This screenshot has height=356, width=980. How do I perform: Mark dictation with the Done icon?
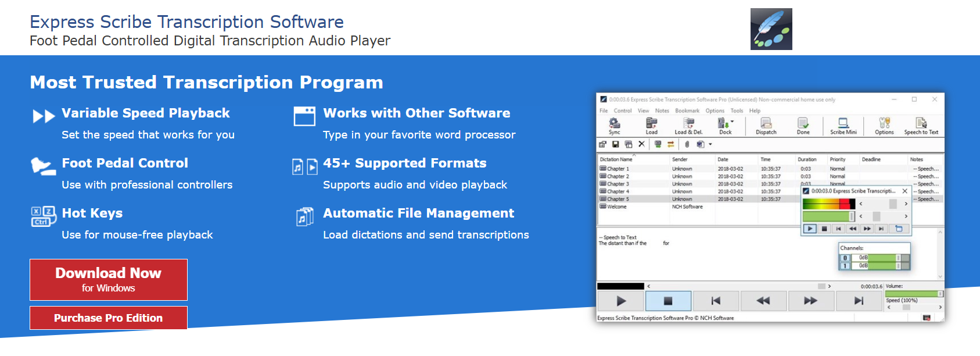pyautogui.click(x=803, y=126)
